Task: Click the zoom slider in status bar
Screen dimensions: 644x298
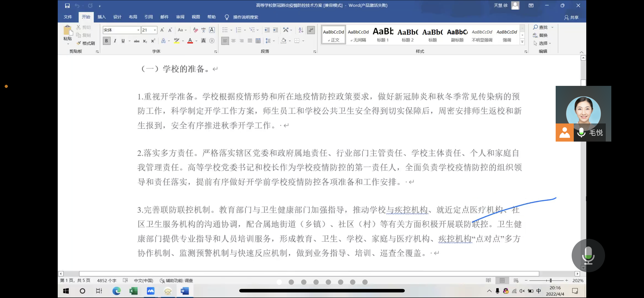Action: [x=550, y=281]
